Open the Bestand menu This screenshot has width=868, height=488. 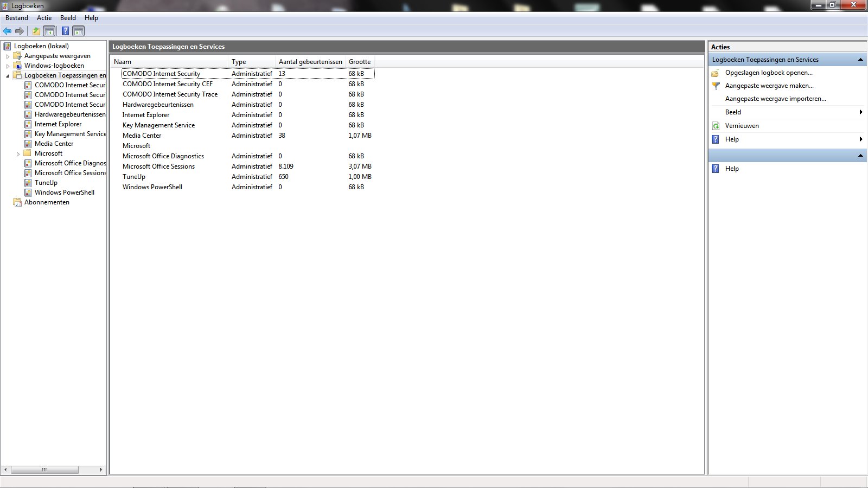click(17, 18)
